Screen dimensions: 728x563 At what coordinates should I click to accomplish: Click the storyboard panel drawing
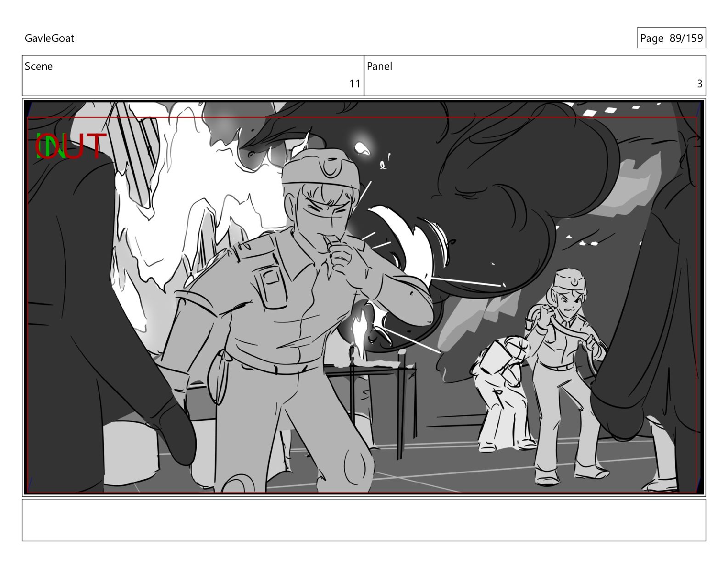pyautogui.click(x=364, y=297)
